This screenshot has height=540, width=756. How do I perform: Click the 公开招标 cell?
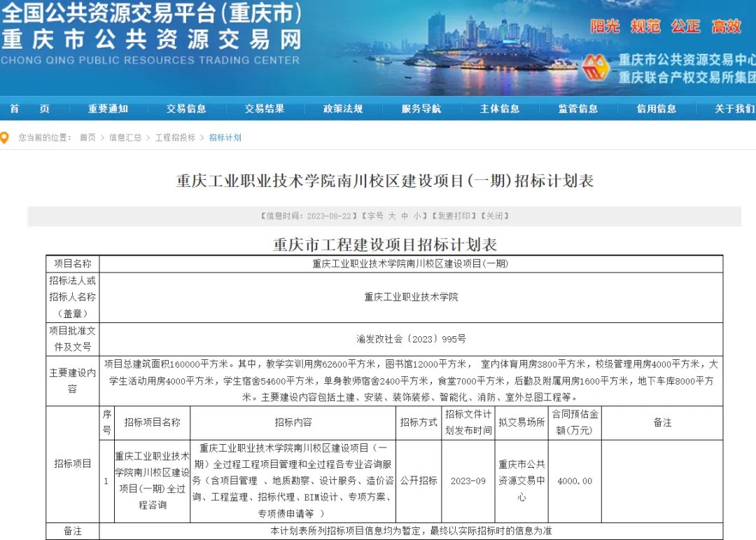point(419,481)
